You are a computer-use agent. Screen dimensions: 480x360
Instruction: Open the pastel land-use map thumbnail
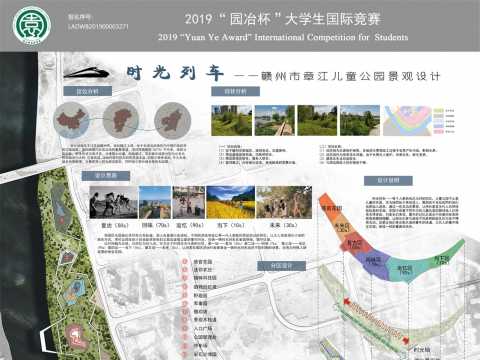pos(408,121)
